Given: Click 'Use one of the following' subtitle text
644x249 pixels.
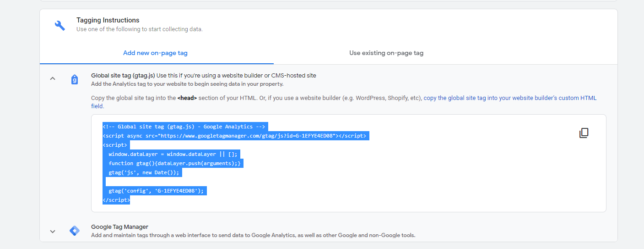Looking at the screenshot, I should pyautogui.click(x=139, y=29).
